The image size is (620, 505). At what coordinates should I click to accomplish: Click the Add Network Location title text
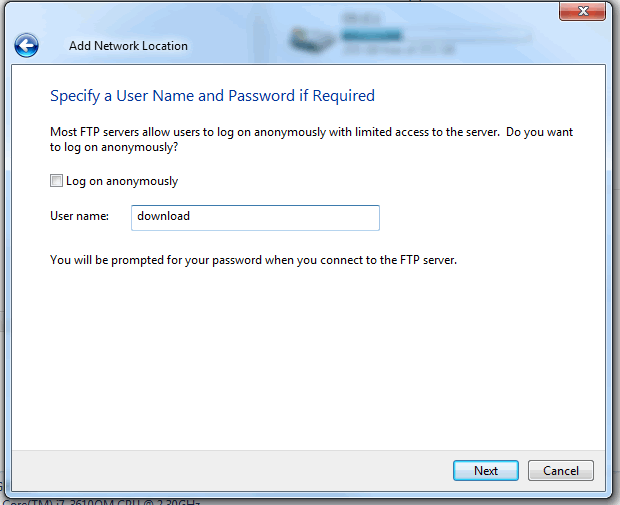point(128,46)
